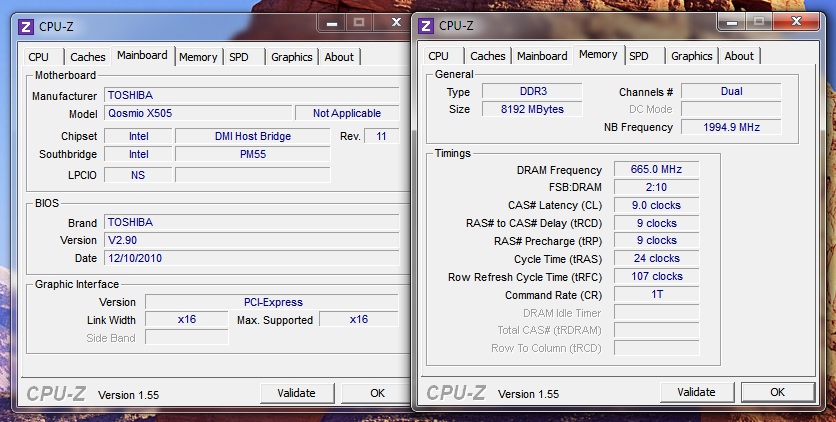
Task: Click the Command Rate value 1T
Action: tap(656, 294)
